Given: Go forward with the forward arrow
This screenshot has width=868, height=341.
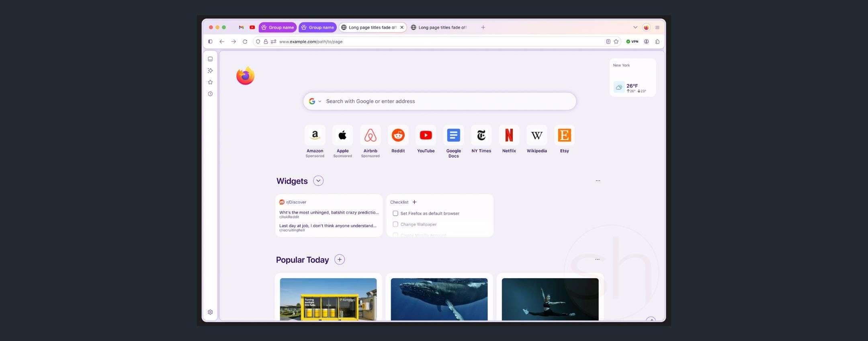Looking at the screenshot, I should 233,41.
